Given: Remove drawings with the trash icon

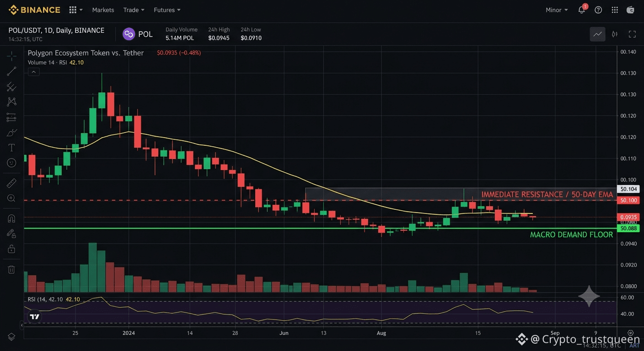Looking at the screenshot, I should tap(11, 270).
